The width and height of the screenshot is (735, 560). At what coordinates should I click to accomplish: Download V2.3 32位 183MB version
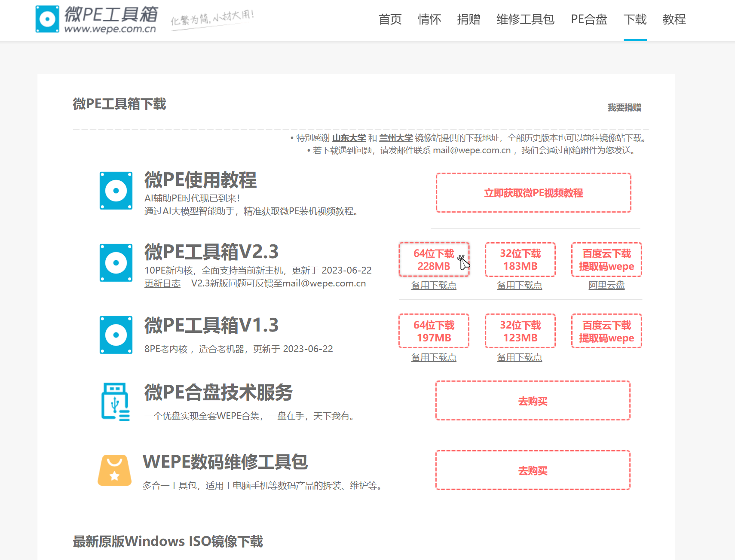520,260
